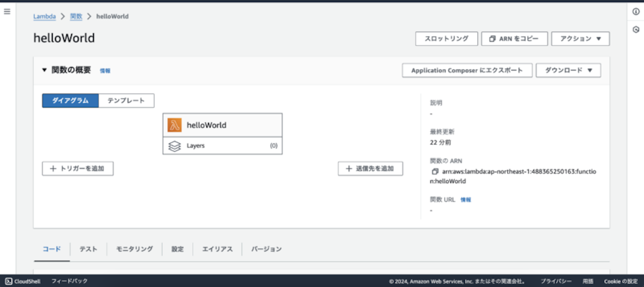Click フィードバック in the footer

(69, 281)
